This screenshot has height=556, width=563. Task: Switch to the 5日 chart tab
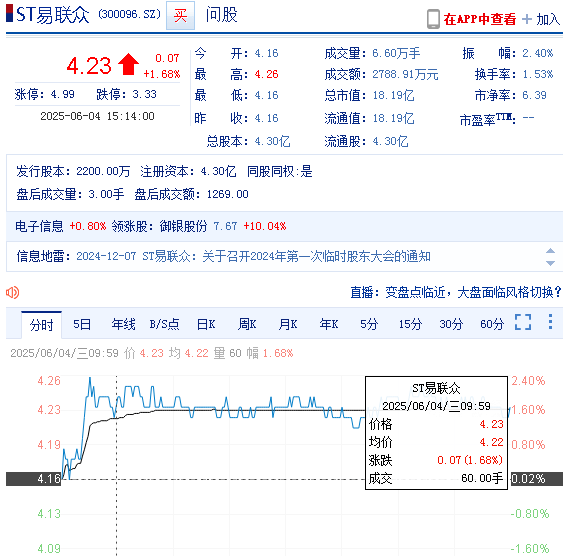pos(82,324)
